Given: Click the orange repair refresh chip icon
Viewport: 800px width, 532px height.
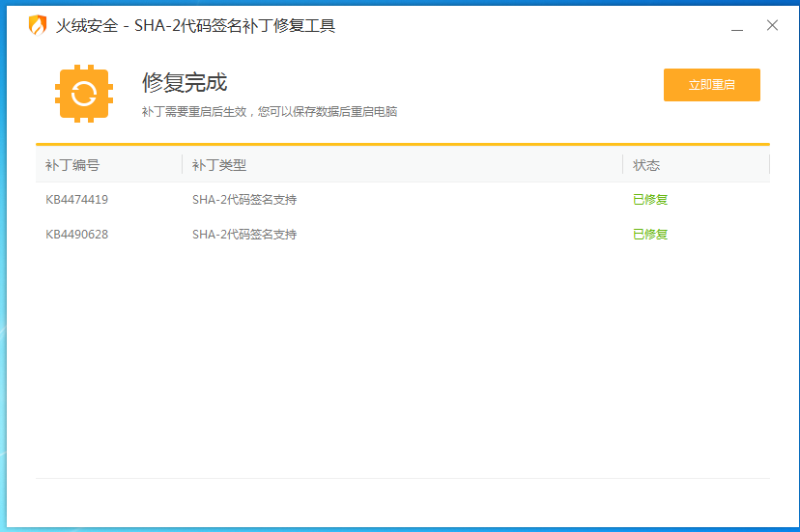Looking at the screenshot, I should point(84,94).
